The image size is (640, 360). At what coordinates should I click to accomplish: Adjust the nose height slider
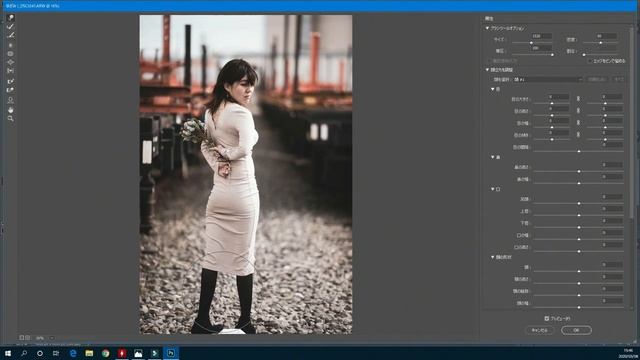point(578,171)
